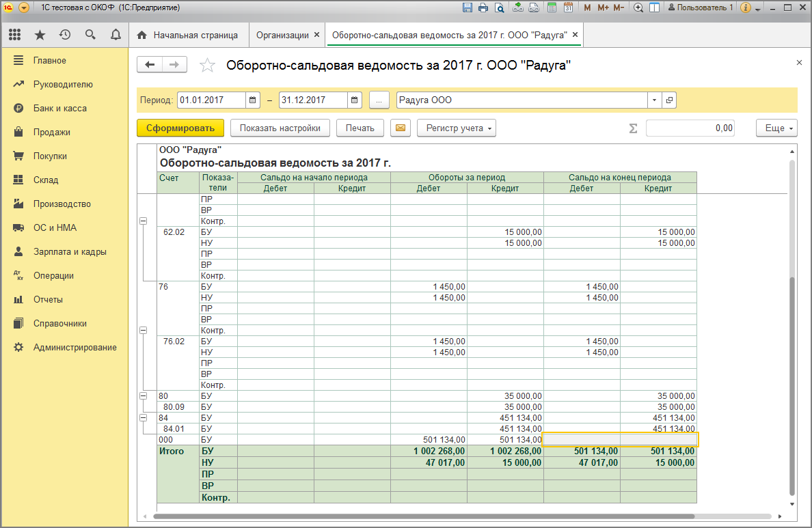812x528 pixels.
Task: Open the sections grid menu icon
Action: pyautogui.click(x=15, y=35)
